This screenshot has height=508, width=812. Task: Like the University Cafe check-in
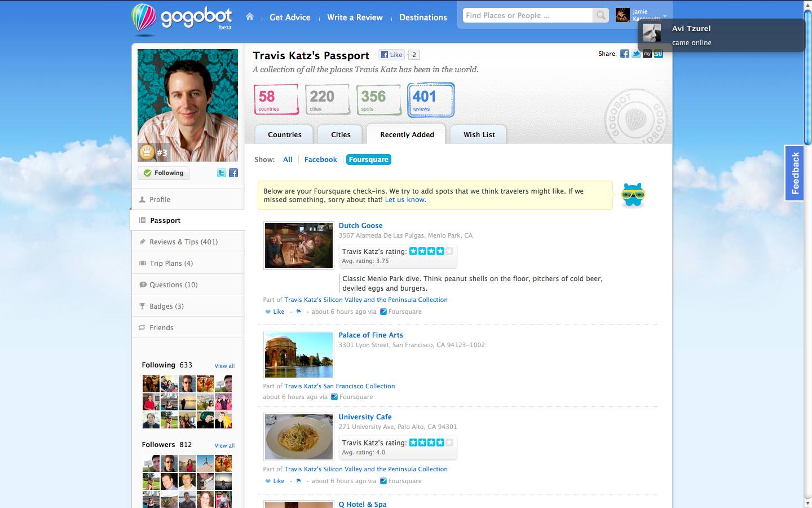[x=275, y=481]
